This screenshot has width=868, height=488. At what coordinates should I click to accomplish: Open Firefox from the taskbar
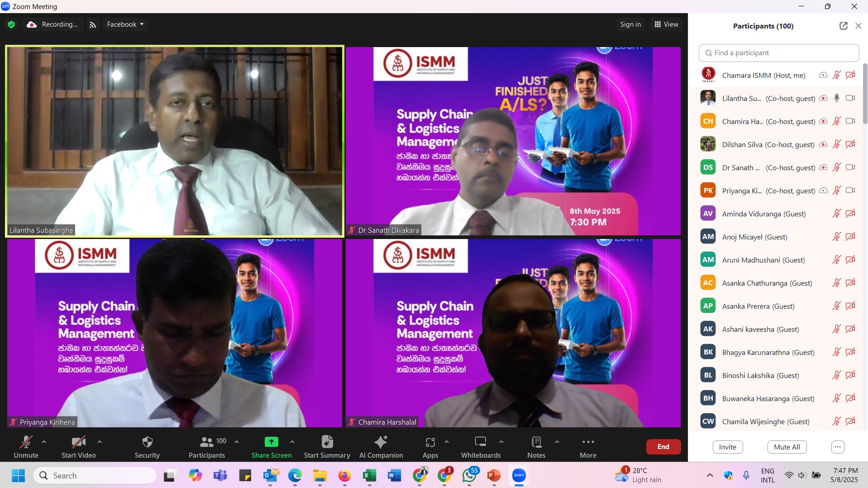point(344,476)
